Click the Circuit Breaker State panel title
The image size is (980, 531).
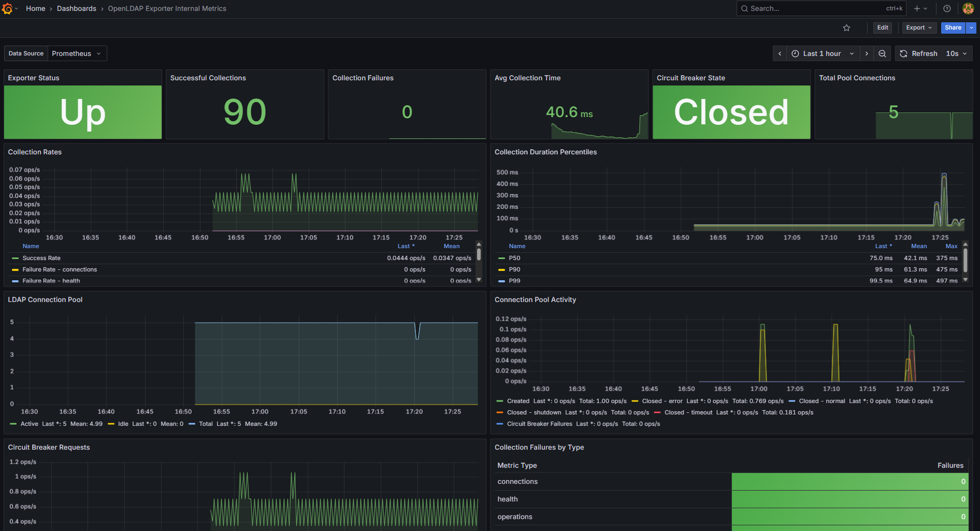tap(691, 78)
